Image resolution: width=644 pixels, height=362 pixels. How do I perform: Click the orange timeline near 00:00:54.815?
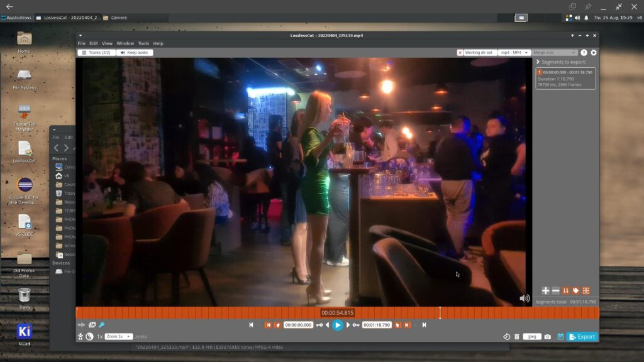coord(337,313)
